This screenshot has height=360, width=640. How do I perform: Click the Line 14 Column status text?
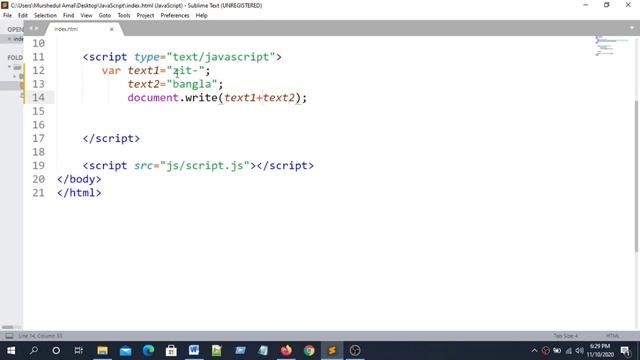coord(40,336)
